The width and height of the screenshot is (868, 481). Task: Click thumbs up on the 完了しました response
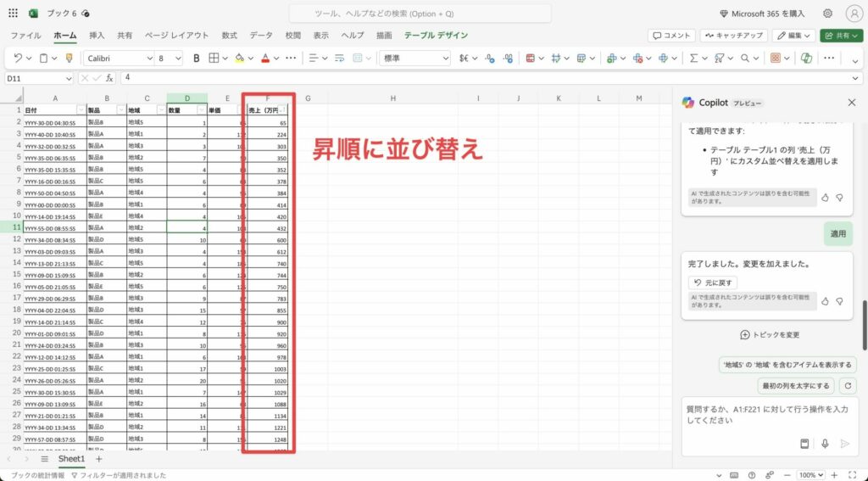pos(825,300)
